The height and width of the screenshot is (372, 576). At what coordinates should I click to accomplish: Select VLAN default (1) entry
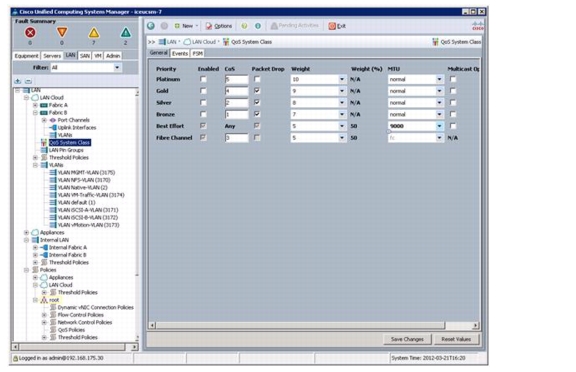pos(76,202)
